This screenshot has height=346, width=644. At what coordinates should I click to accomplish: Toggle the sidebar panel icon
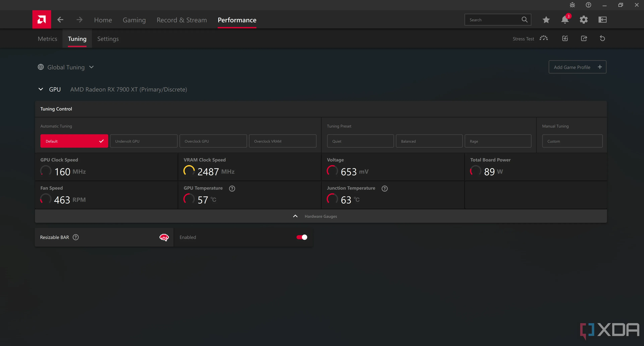pos(603,20)
